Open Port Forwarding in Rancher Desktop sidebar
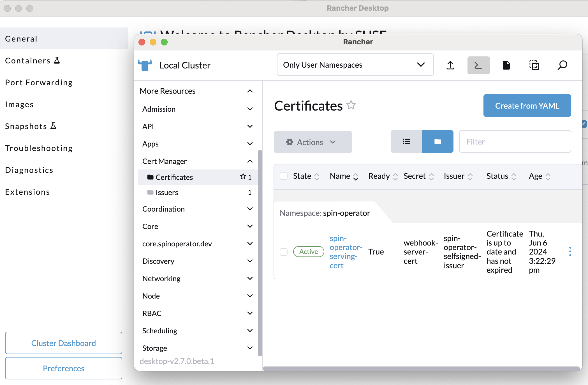Image resolution: width=588 pixels, height=385 pixels. [x=64, y=82]
